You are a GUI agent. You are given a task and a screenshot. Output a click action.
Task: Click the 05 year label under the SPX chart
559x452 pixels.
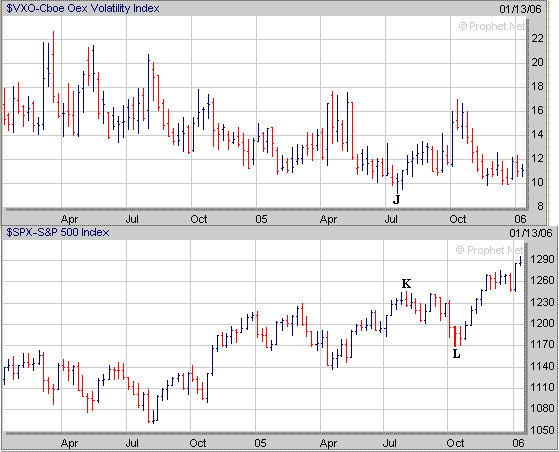[x=261, y=443]
